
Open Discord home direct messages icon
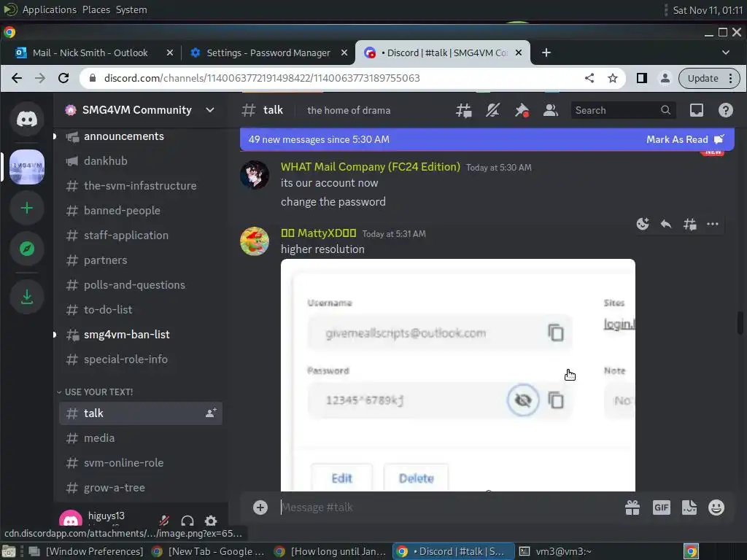(27, 119)
